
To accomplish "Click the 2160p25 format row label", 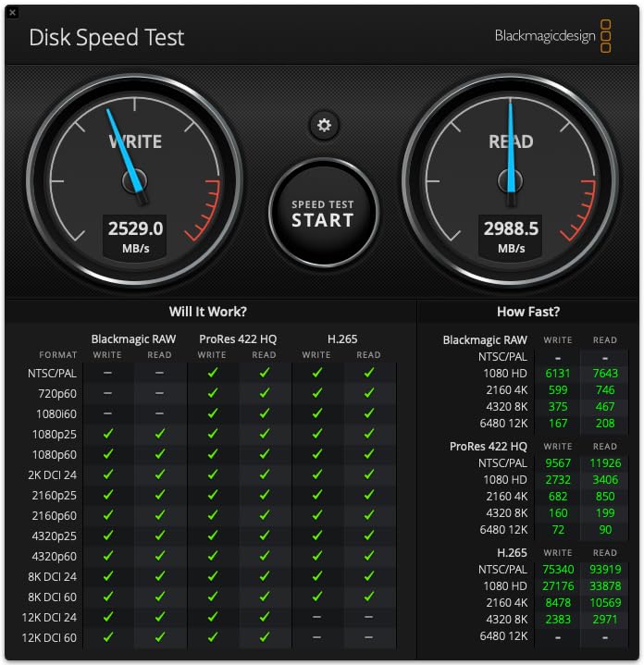I will 55,496.
